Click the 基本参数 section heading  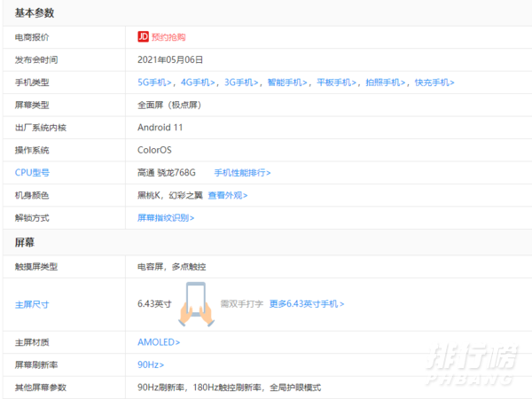pos(35,13)
